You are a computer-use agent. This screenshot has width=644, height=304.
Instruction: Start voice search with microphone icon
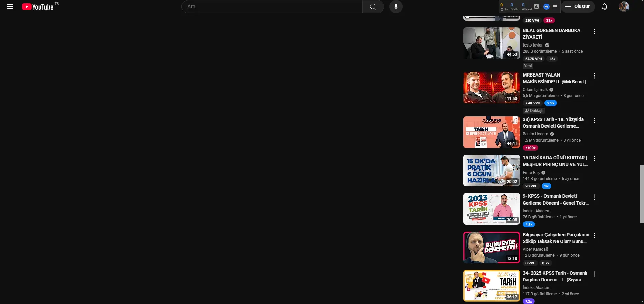coord(396,7)
